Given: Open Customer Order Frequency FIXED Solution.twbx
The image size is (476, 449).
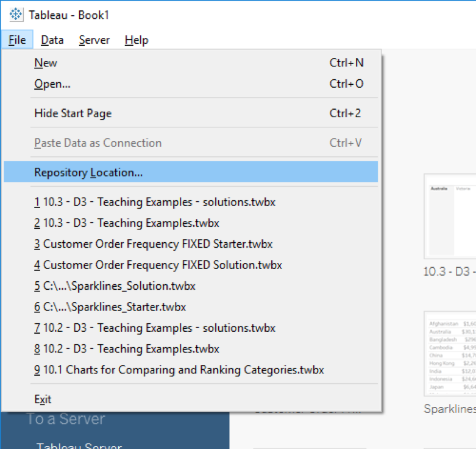Looking at the screenshot, I should click(x=191, y=265).
